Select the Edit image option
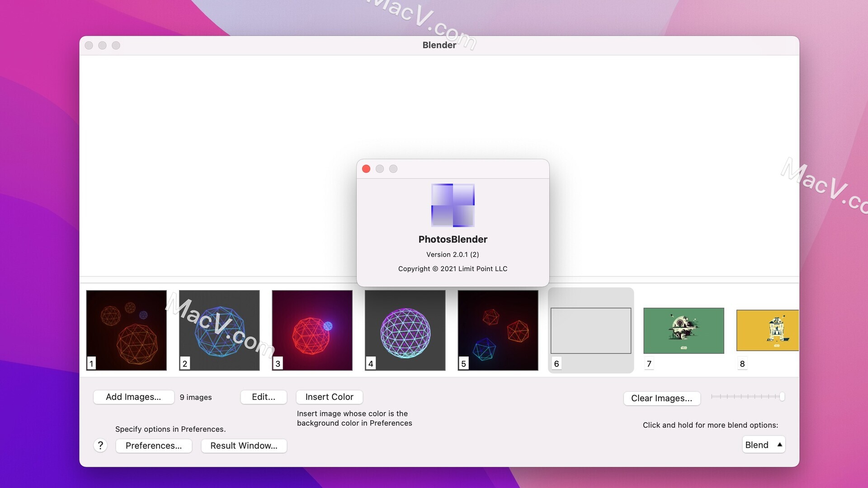Screen dimensions: 868x488 263,396
